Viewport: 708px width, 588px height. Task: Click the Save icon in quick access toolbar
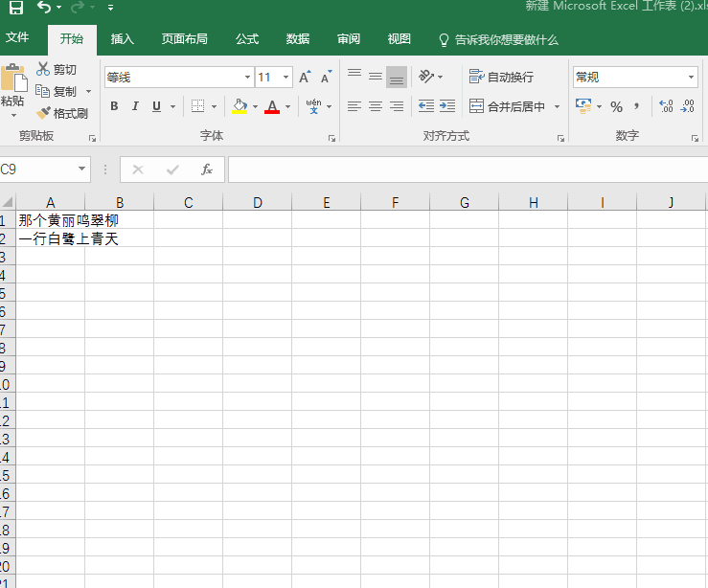(x=15, y=8)
